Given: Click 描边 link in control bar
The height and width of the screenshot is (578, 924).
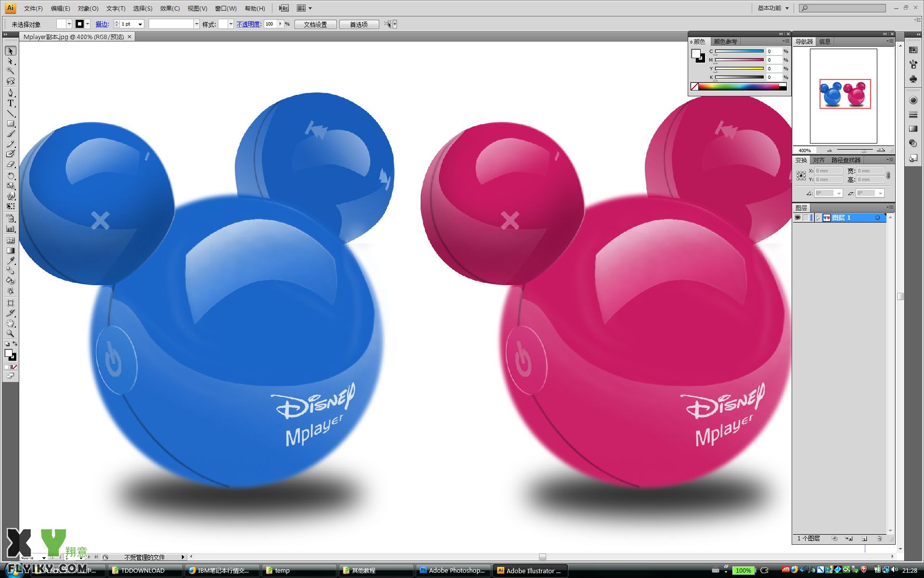Looking at the screenshot, I should (102, 24).
